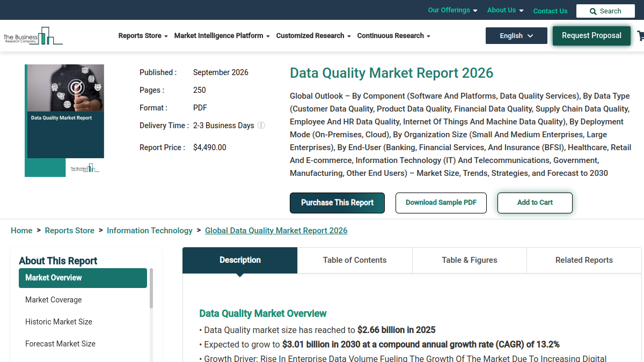The width and height of the screenshot is (644, 362).
Task: Open the Continuous Research menu
Action: click(394, 36)
